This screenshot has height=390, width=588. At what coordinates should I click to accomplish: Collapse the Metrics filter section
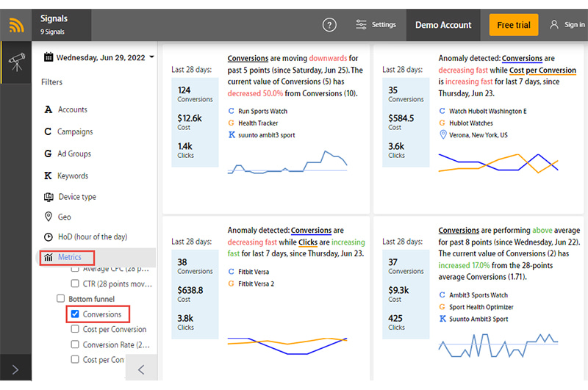(x=69, y=257)
